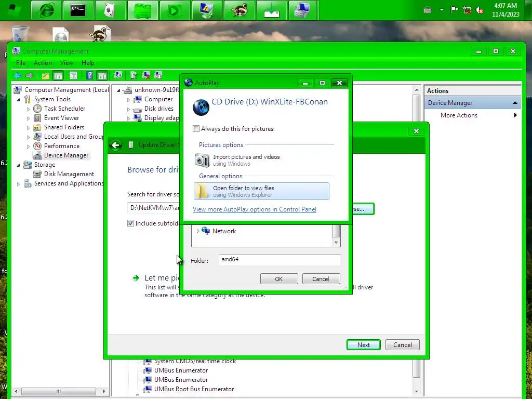Viewport: 532px width, 399px height.
Task: Toggle the Show/Hide Action Pane toolbar icon
Action: pyautogui.click(x=102, y=75)
